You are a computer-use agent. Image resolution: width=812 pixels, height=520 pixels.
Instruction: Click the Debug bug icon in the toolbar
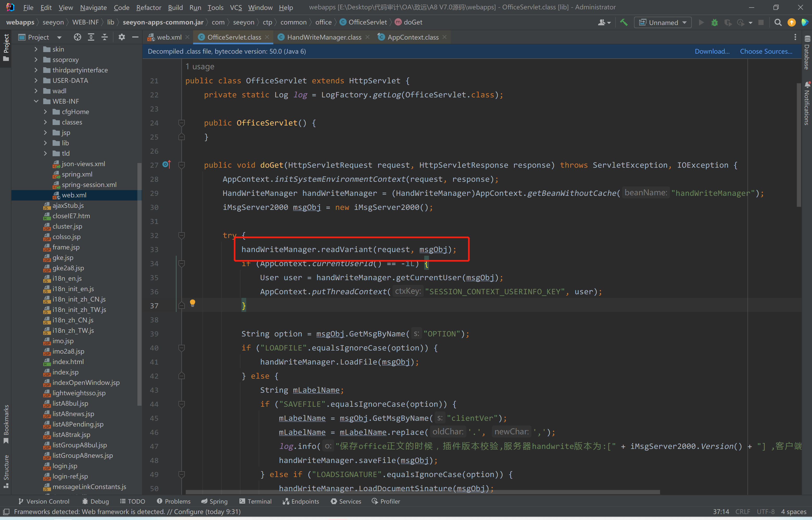[x=714, y=22]
